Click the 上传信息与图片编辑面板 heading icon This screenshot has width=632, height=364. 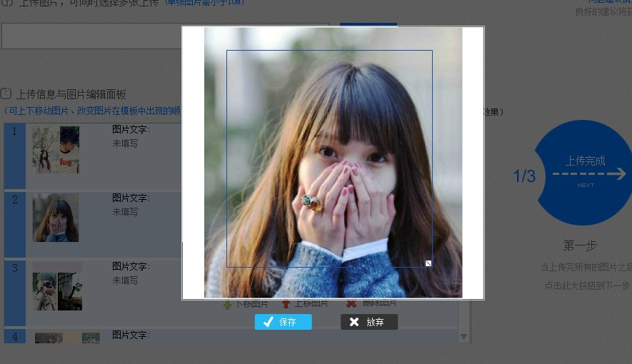click(6, 93)
